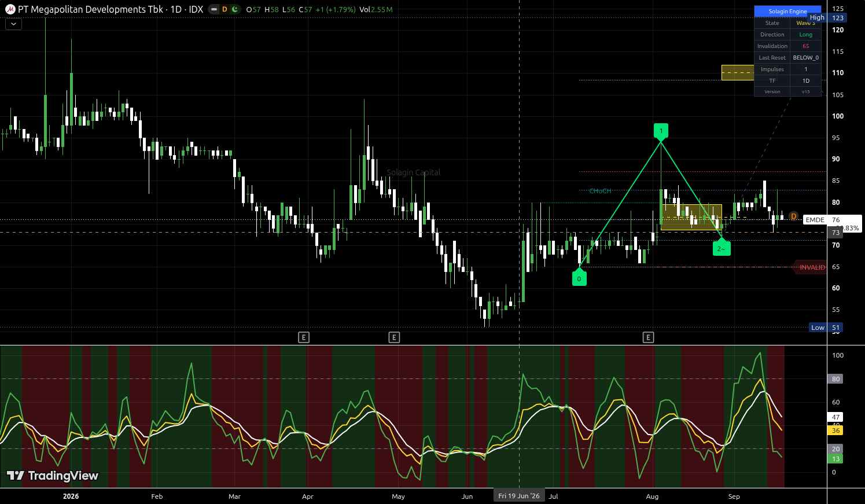
Task: Click the green wave label 0
Action: [x=579, y=278]
